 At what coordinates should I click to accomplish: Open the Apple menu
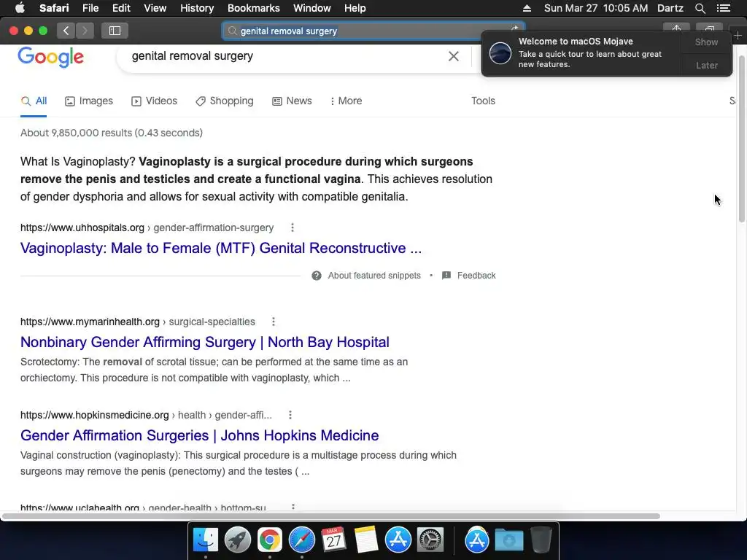(20, 8)
